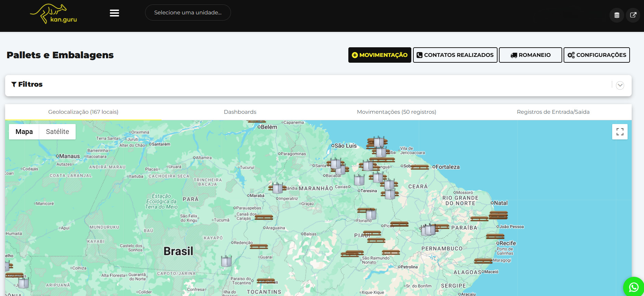This screenshot has width=644, height=296.
Task: Toggle the map fullscreen view
Action: [x=620, y=132]
